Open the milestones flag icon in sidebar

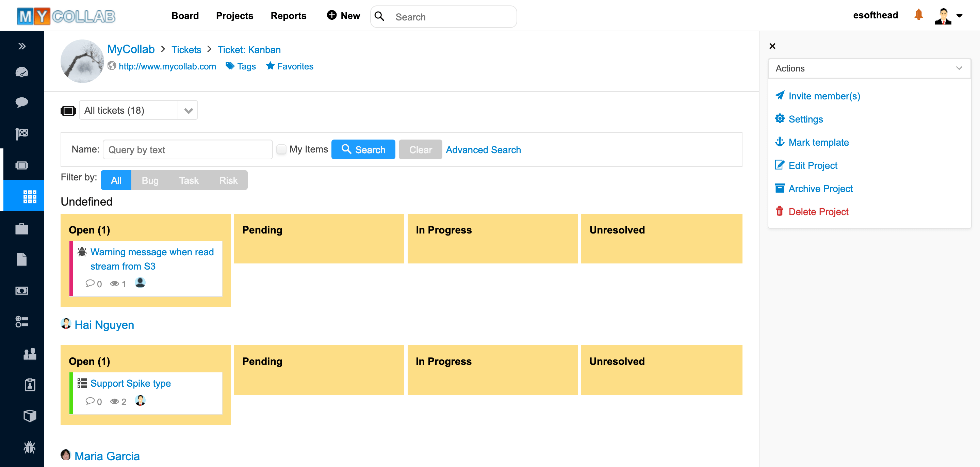[x=22, y=133]
